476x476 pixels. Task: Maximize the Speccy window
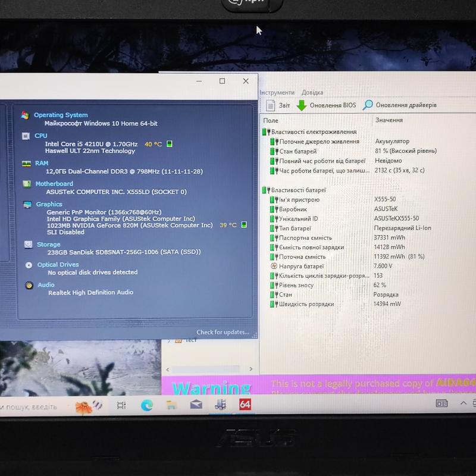(222, 81)
